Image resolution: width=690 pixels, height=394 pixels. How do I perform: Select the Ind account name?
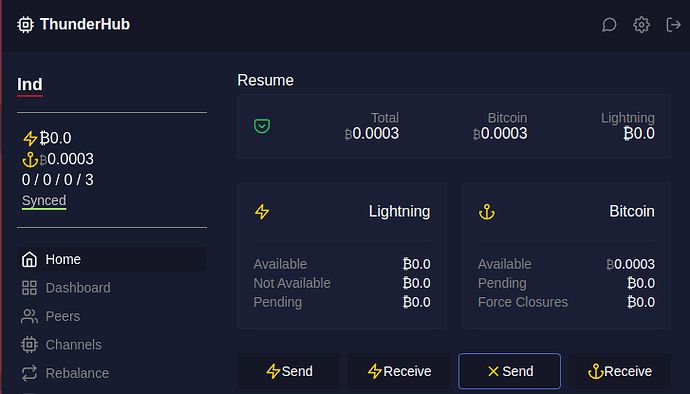click(x=30, y=84)
